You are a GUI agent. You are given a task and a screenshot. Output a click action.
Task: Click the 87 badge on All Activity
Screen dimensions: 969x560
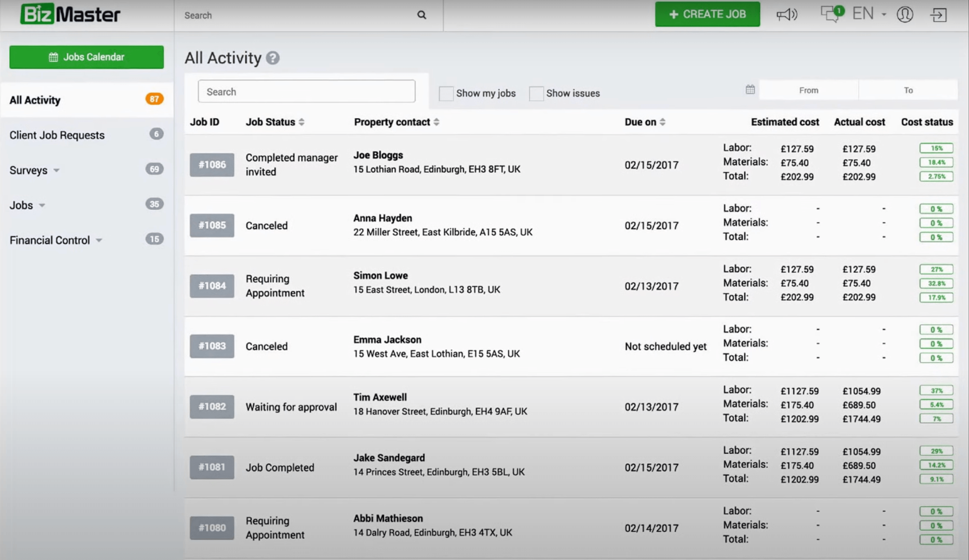(x=154, y=99)
